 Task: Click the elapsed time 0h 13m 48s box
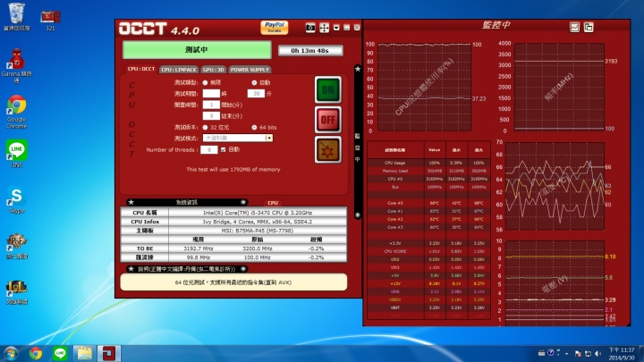[x=310, y=50]
